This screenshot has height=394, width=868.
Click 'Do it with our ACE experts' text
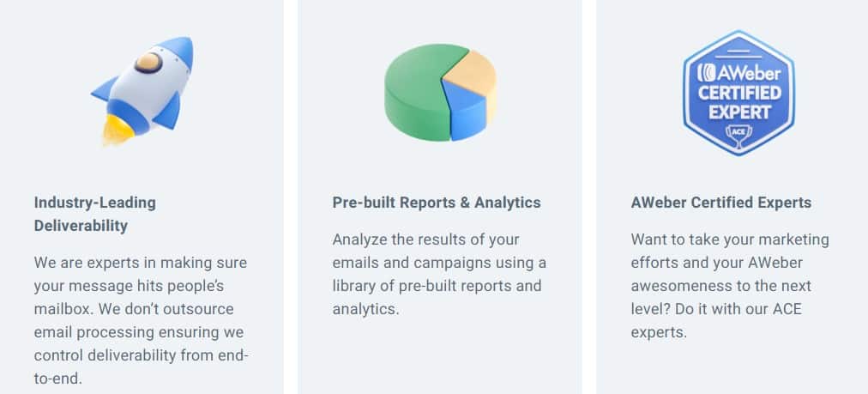pos(716,320)
